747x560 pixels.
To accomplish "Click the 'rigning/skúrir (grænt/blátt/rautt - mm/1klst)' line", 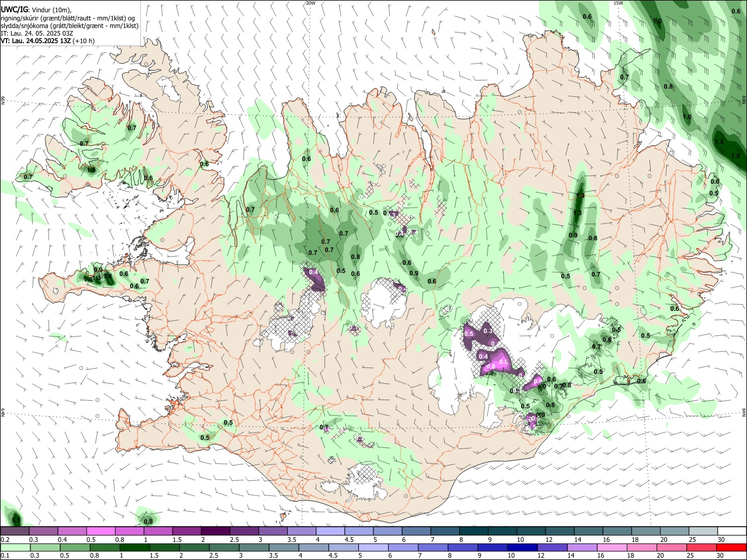I will pos(68,18).
